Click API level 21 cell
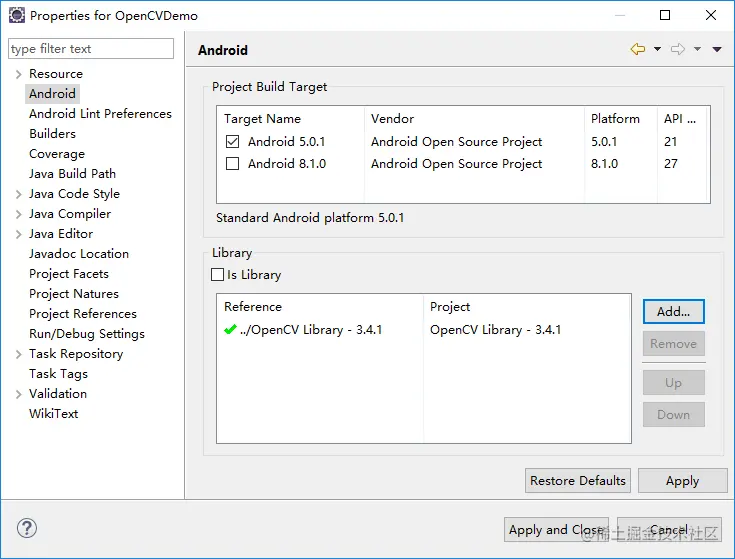The height and width of the screenshot is (559, 735). (671, 142)
